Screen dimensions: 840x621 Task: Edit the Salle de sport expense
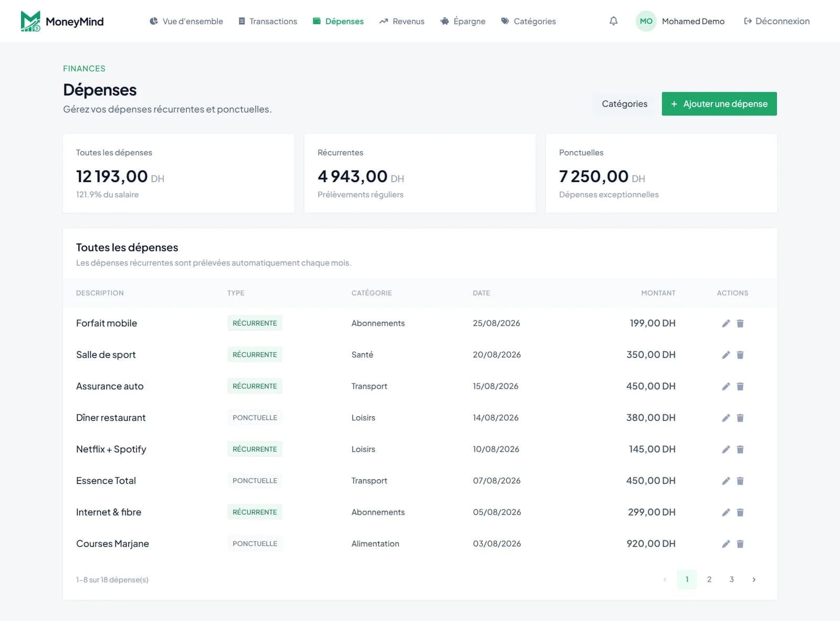tap(726, 355)
